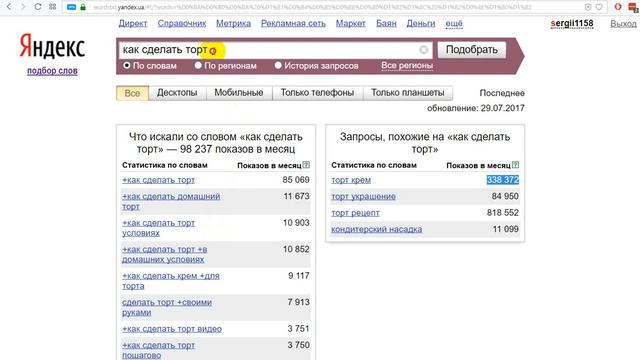Open the sergii1158 account link
Image resolution: width=640 pixels, height=360 pixels.
[x=572, y=24]
